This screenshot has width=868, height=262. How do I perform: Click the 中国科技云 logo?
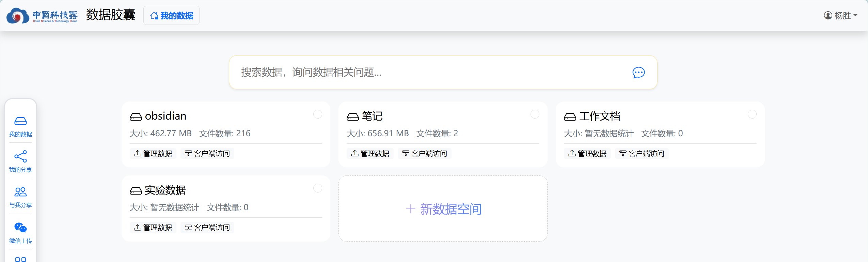[42, 16]
